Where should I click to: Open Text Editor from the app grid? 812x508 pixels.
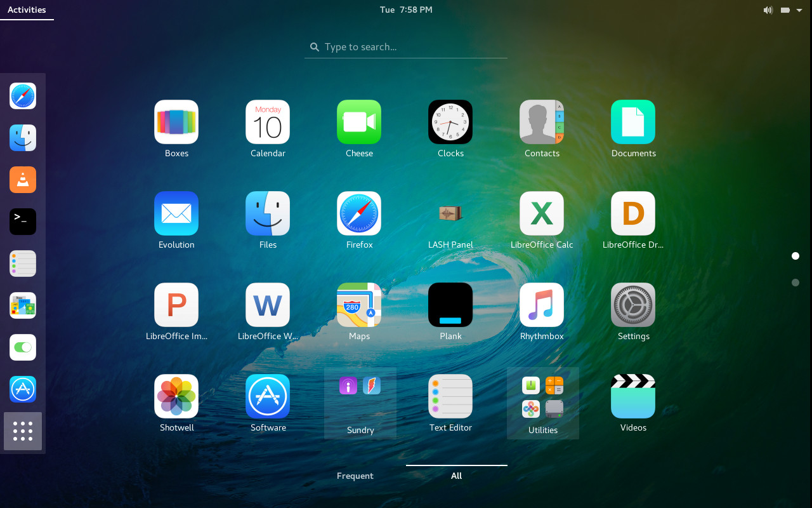click(450, 396)
